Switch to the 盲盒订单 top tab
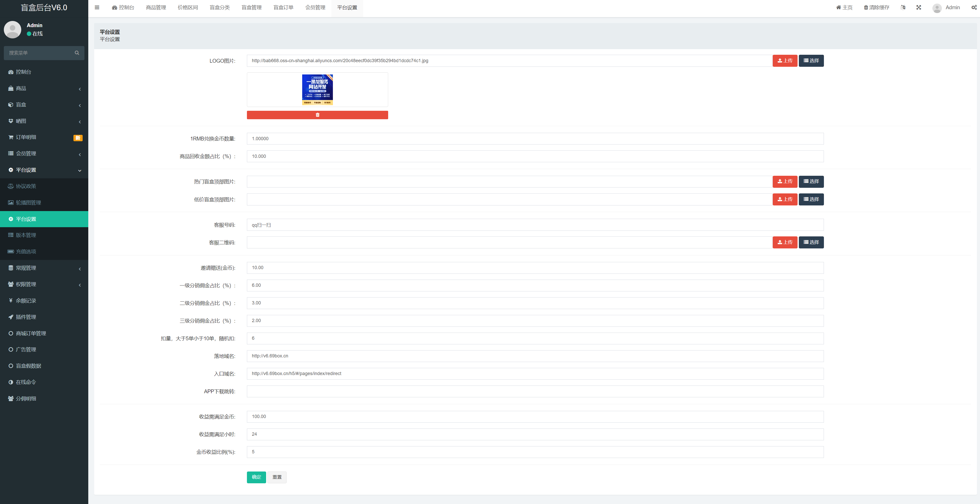Screen dimensions: 980x504 (283, 8)
